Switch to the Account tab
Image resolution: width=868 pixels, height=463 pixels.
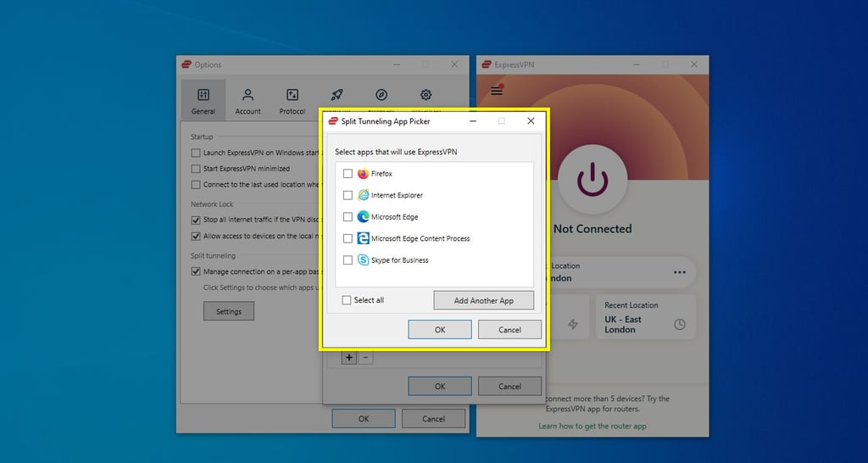click(248, 100)
